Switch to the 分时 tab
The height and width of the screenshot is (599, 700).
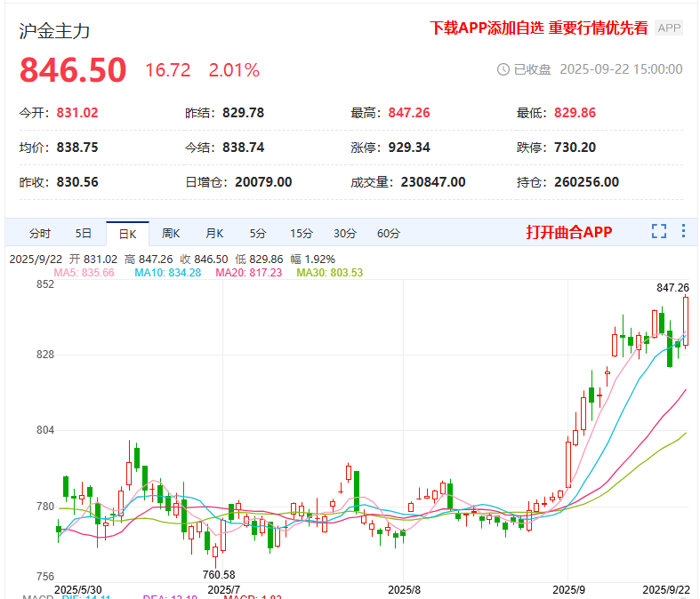(x=40, y=233)
